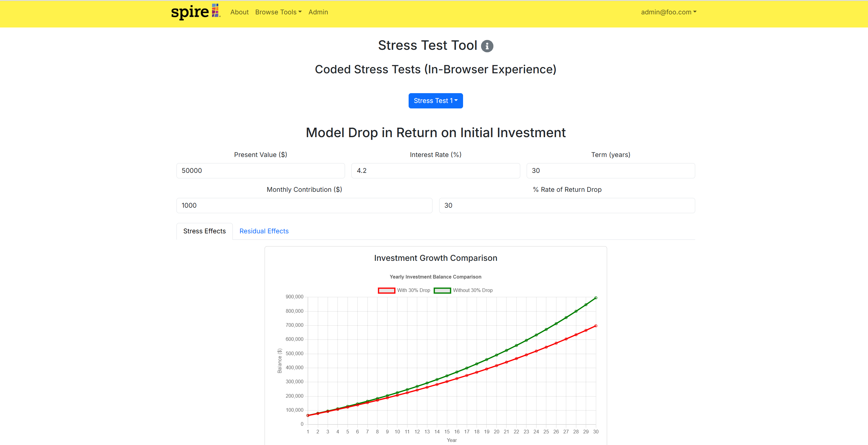The image size is (868, 445).
Task: Switch to the Residual Effects tab
Action: coord(264,231)
